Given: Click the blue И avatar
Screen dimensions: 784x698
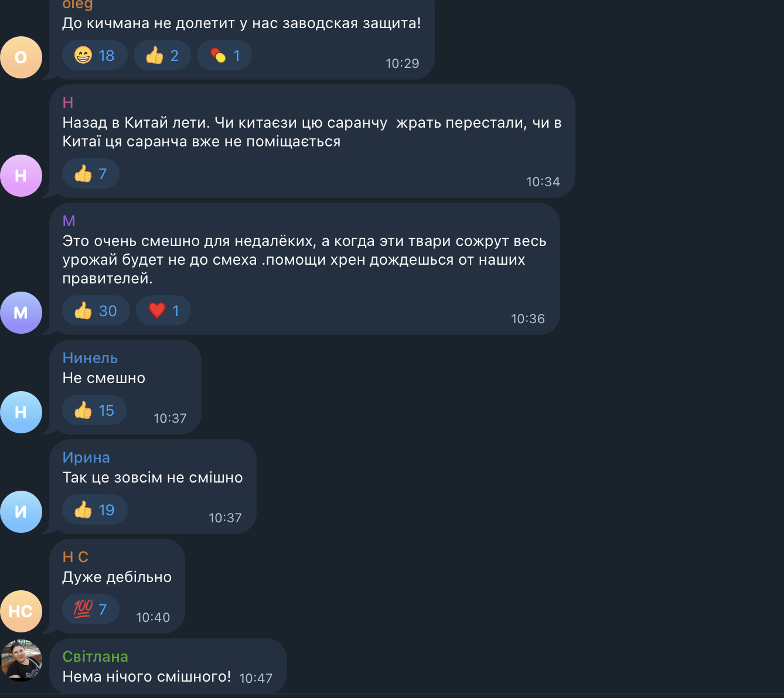Looking at the screenshot, I should (21, 512).
